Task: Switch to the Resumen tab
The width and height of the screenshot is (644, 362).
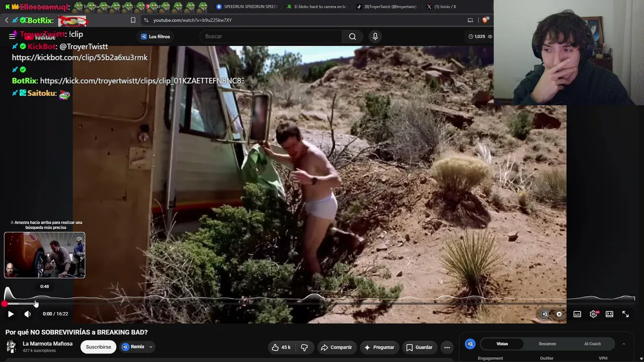Action: (x=547, y=344)
